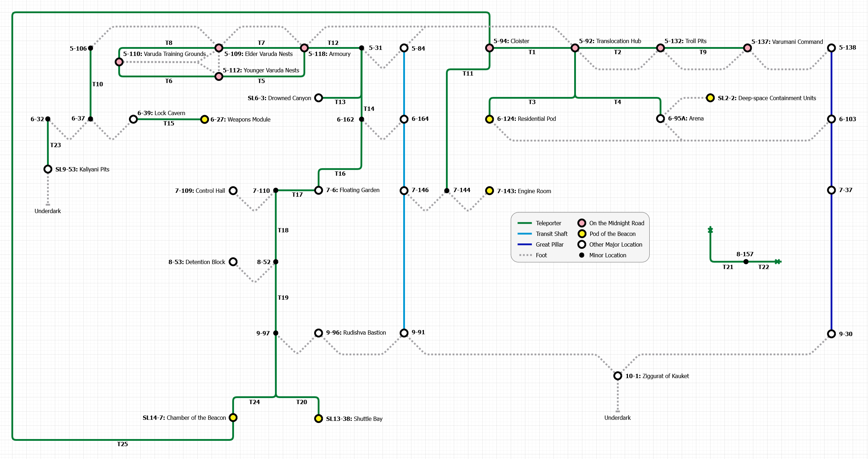Select the 9-30 pillar terminus node

(x=831, y=334)
